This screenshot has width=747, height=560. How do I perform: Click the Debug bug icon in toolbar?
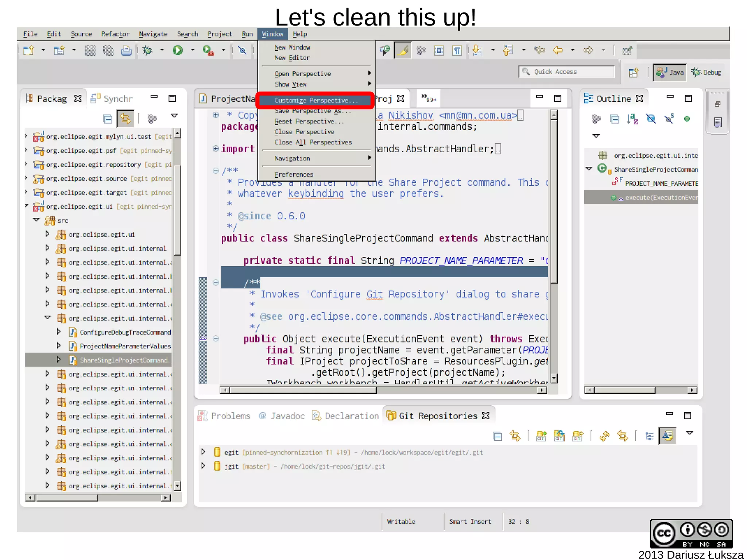click(147, 50)
